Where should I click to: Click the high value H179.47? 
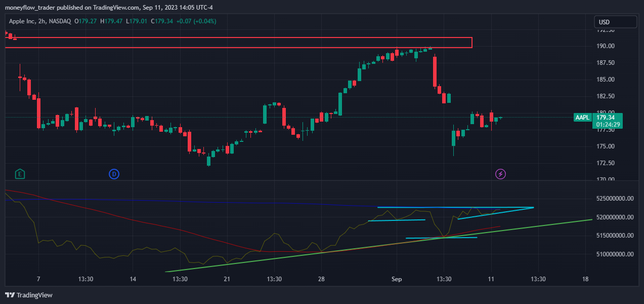tap(111, 21)
